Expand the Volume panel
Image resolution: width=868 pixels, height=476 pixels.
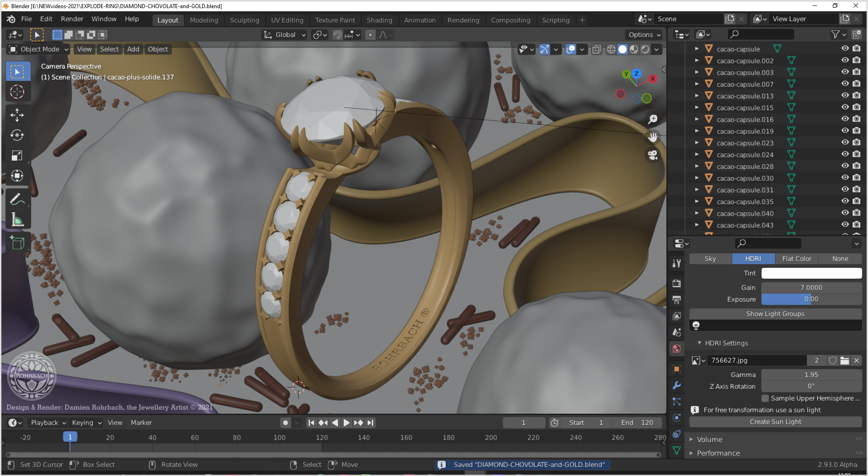[709, 439]
